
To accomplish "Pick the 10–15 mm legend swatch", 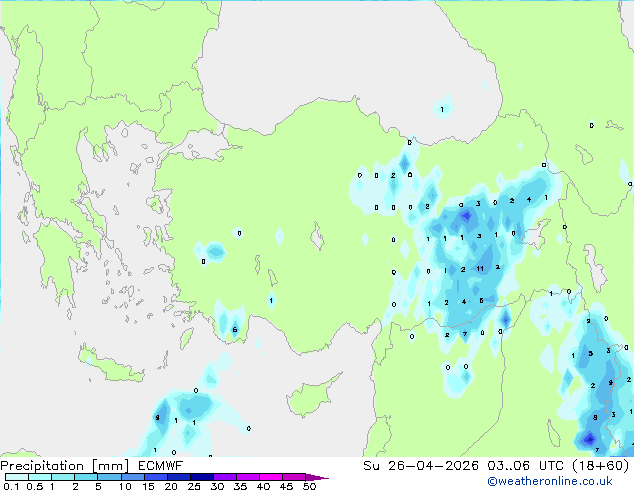I will [x=133, y=477].
